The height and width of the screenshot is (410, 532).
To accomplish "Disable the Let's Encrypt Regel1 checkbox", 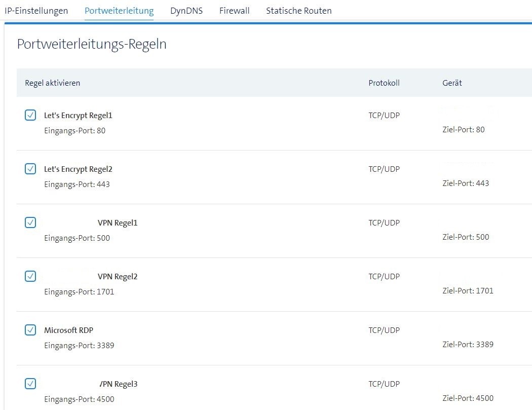I will (x=30, y=115).
